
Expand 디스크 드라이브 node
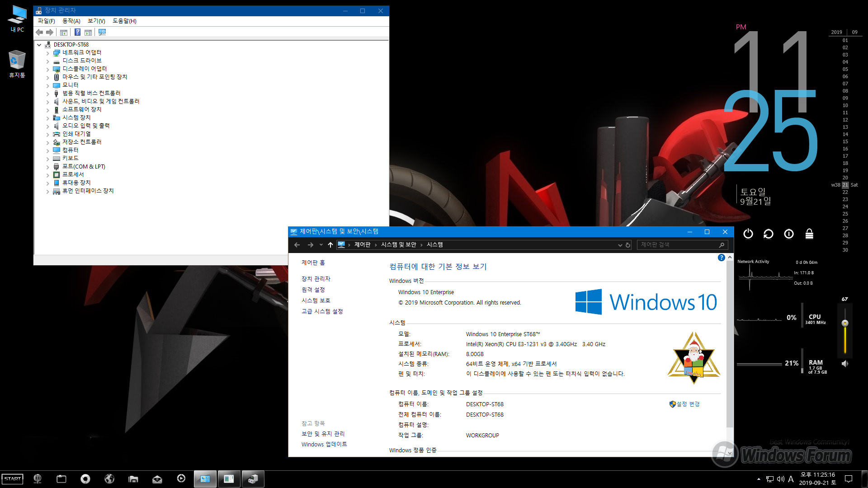point(48,61)
